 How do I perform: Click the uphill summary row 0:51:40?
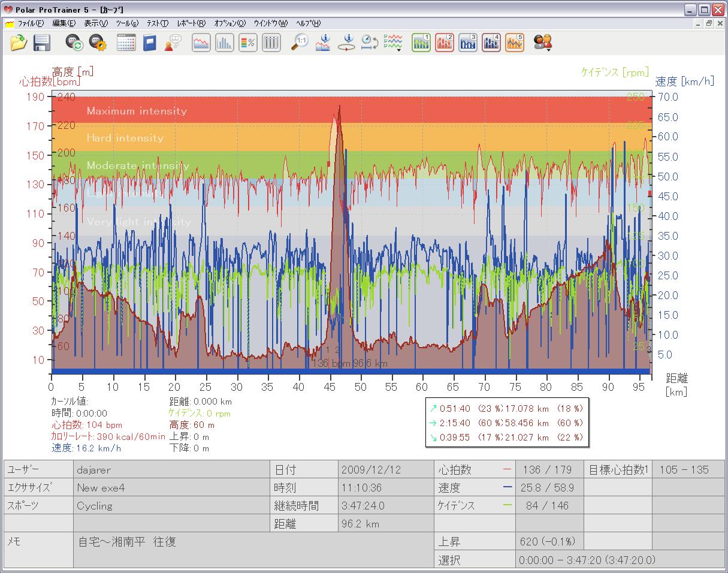506,408
